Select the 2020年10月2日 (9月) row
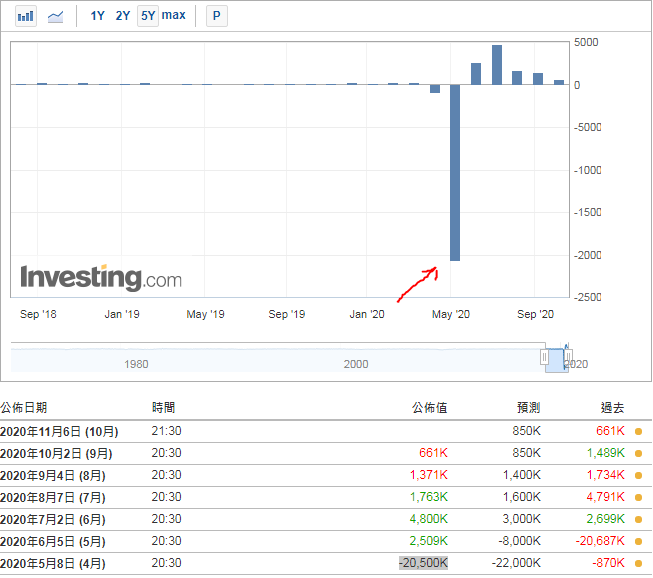 click(x=59, y=453)
